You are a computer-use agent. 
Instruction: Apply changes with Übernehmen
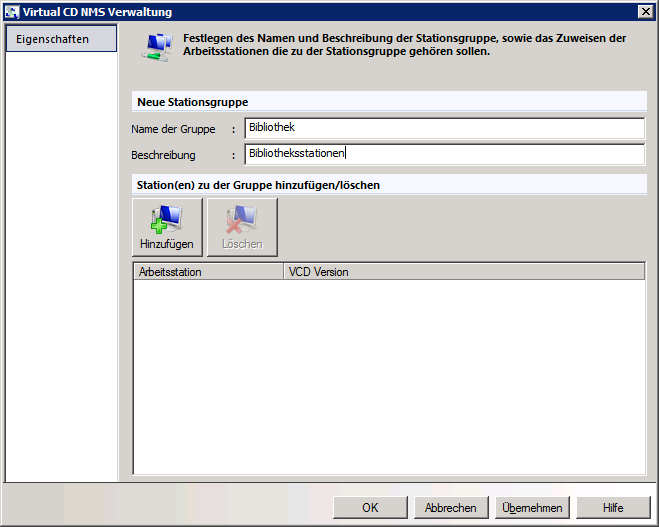click(532, 507)
